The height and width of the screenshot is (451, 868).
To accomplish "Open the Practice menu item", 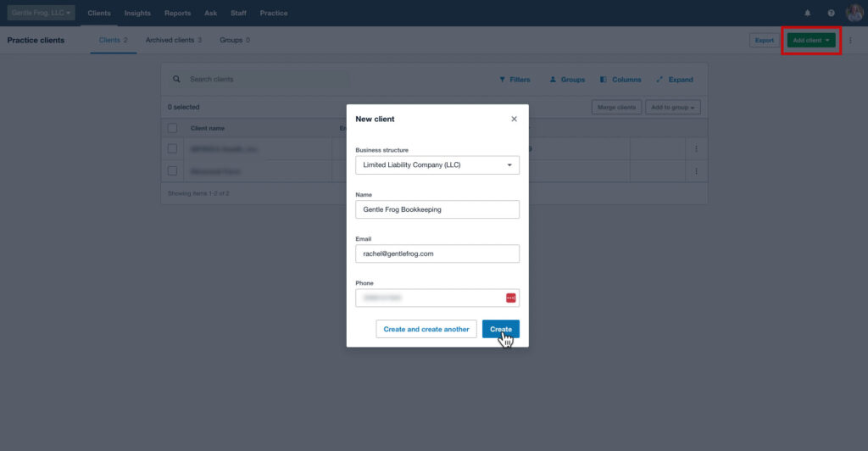I will [x=274, y=13].
